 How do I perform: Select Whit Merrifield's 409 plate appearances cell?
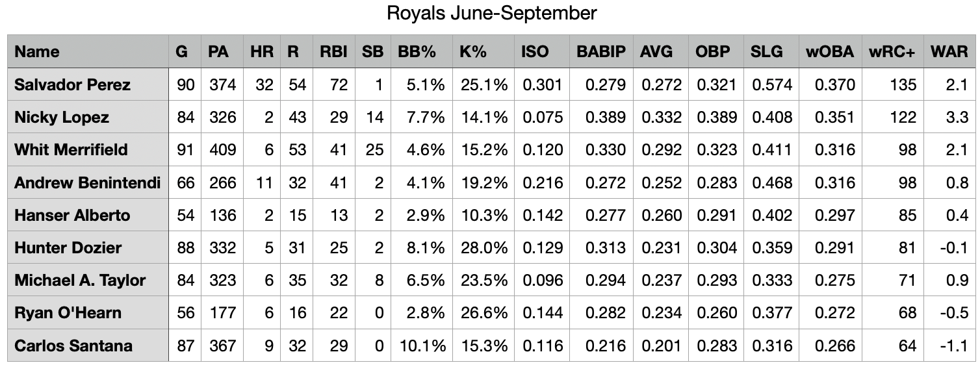click(222, 149)
